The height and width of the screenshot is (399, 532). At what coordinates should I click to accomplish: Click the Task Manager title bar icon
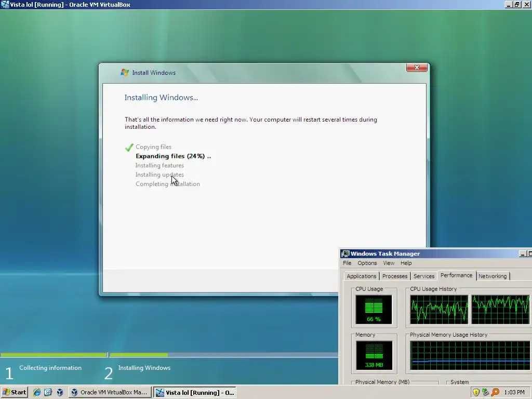tap(345, 254)
